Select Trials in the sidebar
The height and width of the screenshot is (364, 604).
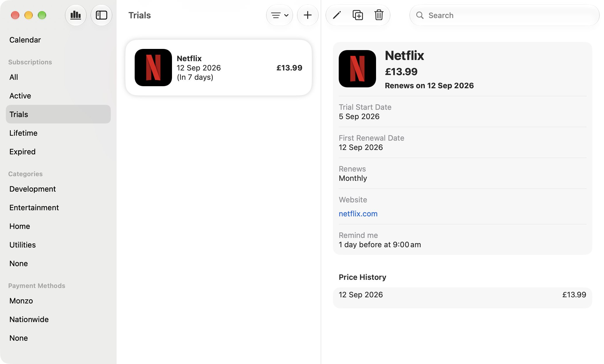(x=58, y=114)
